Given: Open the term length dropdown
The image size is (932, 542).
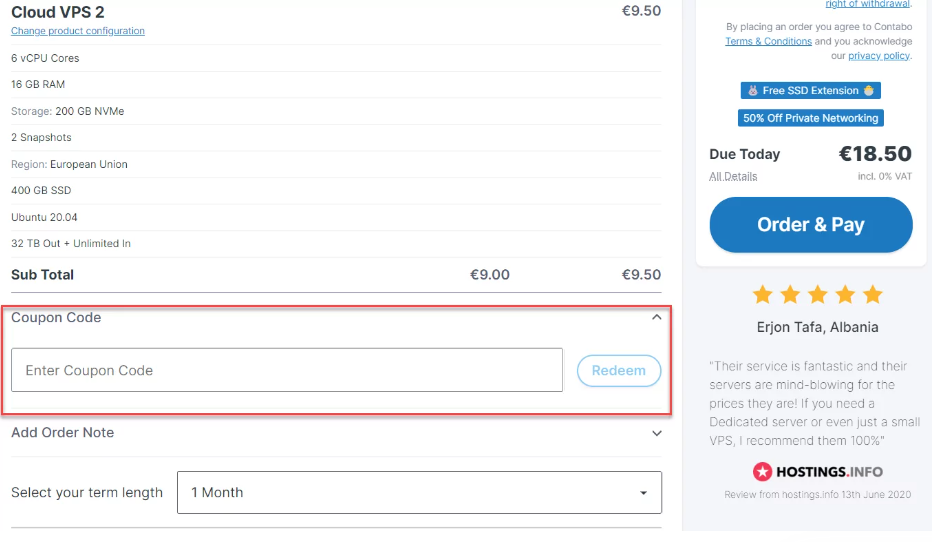Looking at the screenshot, I should 419,493.
